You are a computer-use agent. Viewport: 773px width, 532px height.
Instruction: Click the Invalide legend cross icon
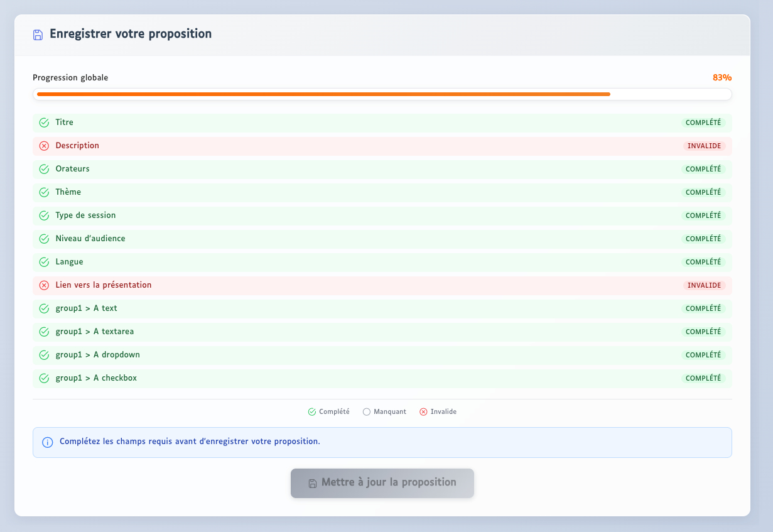[x=423, y=412]
